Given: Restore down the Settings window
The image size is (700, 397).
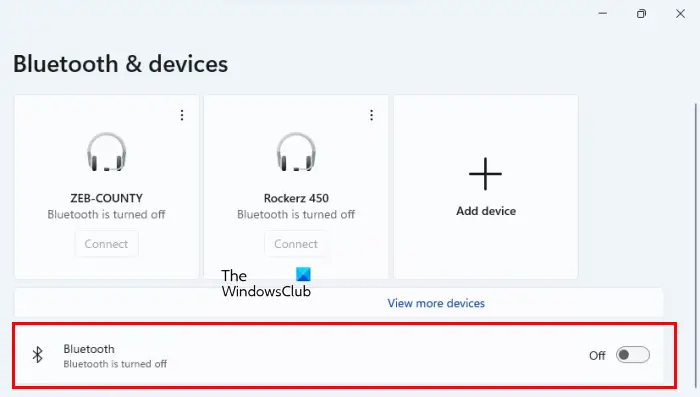Looking at the screenshot, I should (641, 13).
